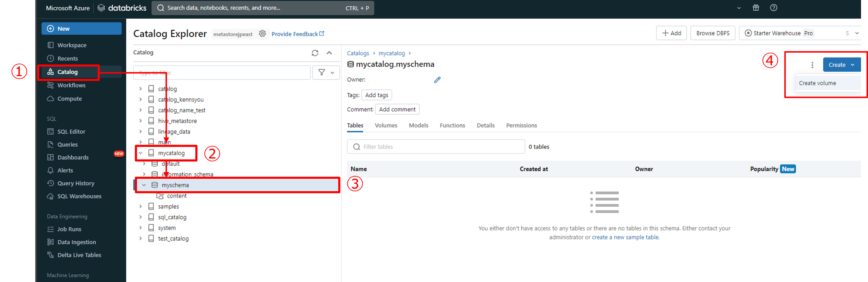Open the gift box what's new icon
Image resolution: width=868 pixels, height=282 pixels.
point(756,8)
